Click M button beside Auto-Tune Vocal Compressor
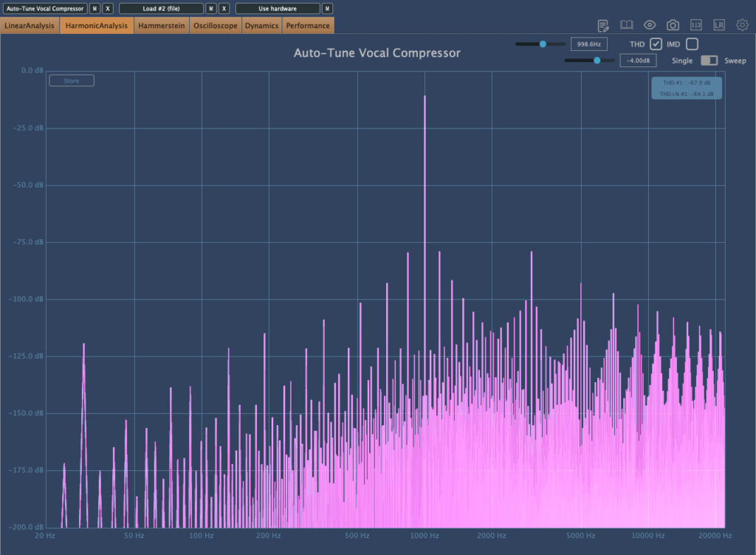Viewport: 756px width, 555px height. tap(94, 9)
